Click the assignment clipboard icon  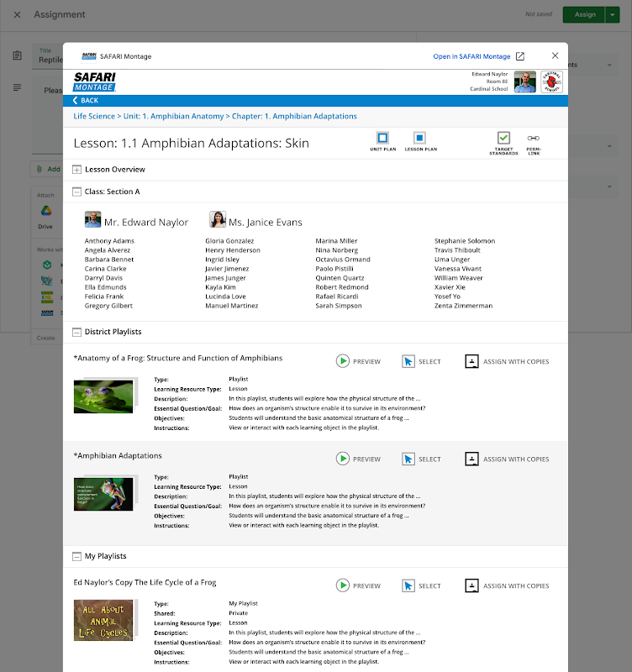(17, 55)
